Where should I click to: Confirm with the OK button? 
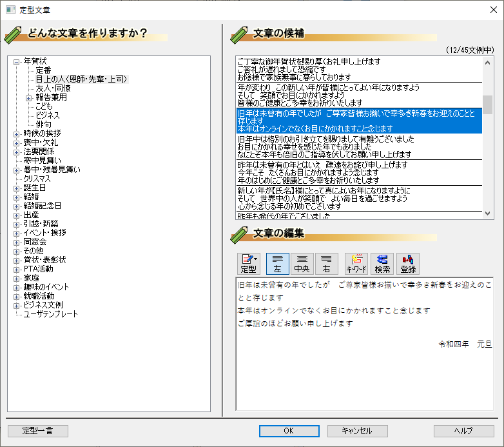(x=289, y=431)
